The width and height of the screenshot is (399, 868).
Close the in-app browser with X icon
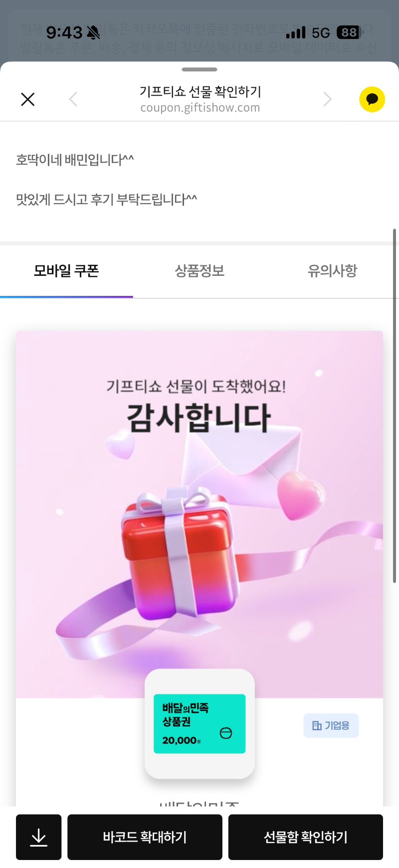tap(28, 99)
